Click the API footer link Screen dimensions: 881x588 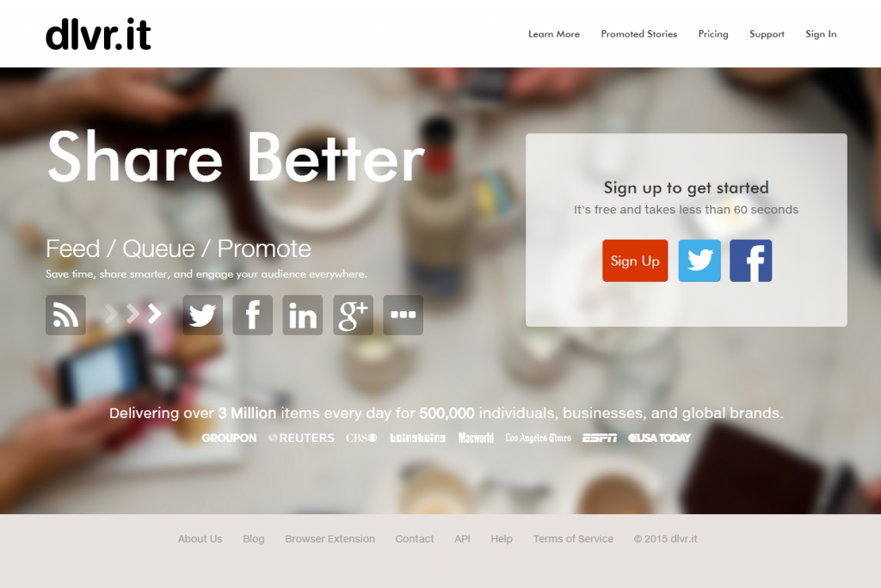(462, 539)
